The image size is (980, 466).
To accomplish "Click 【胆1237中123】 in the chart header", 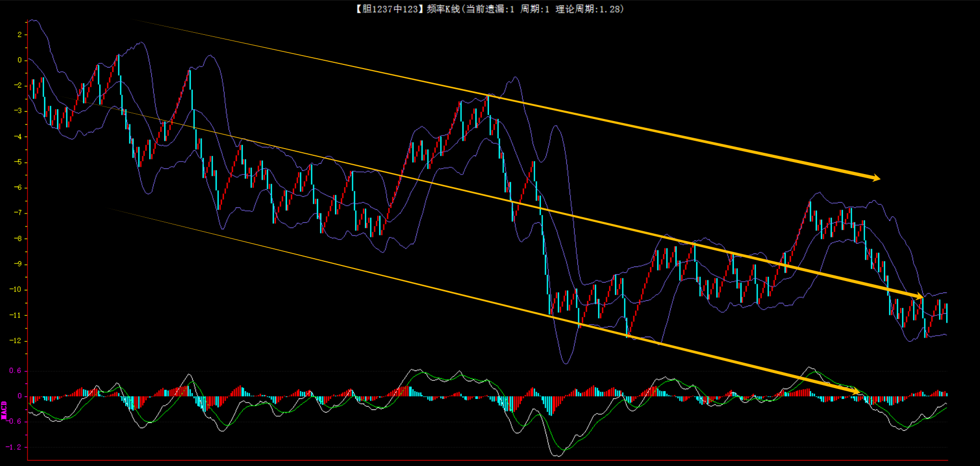I will tap(389, 9).
